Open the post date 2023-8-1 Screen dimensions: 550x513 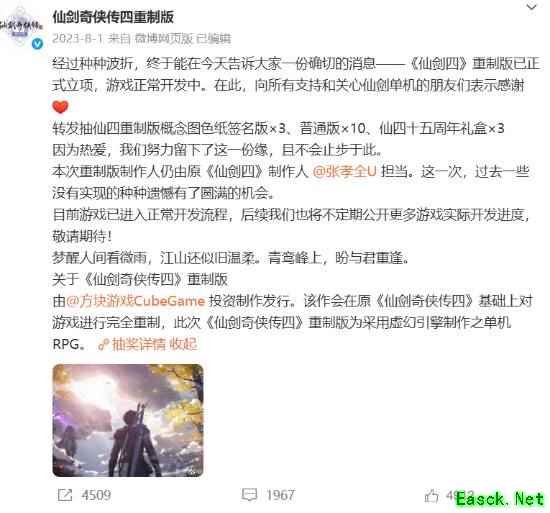[77, 38]
